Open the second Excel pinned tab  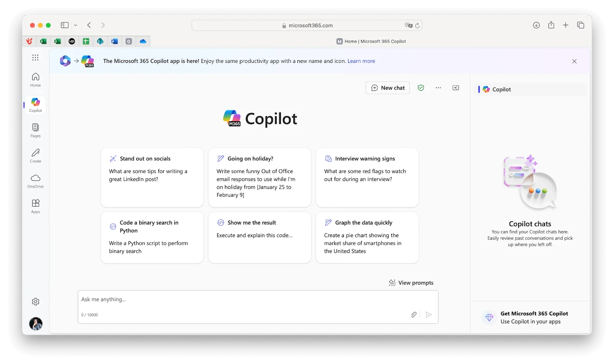58,41
